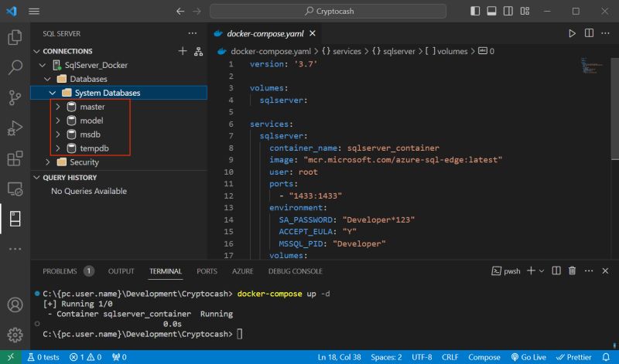Split the terminal pane

coord(556,270)
